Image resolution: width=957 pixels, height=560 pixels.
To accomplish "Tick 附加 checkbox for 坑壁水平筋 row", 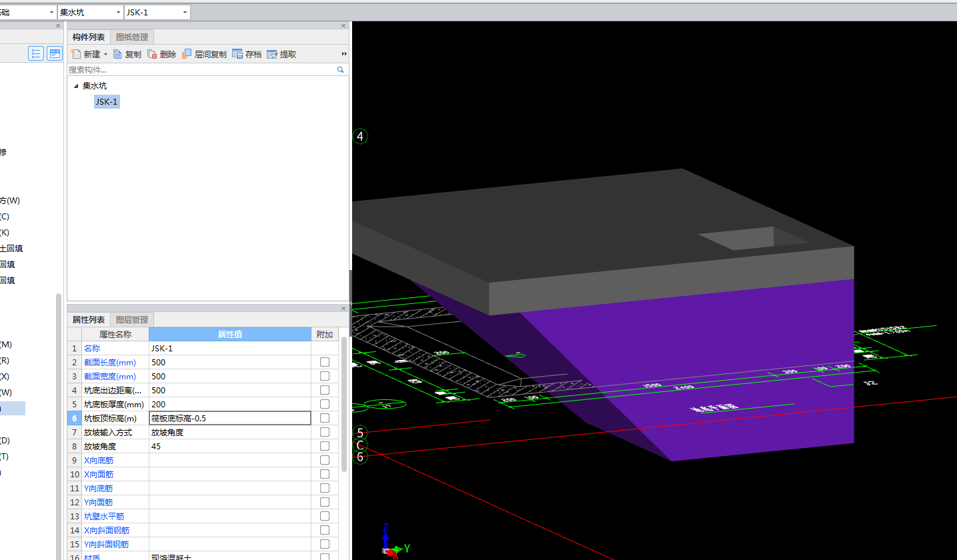I will [325, 516].
